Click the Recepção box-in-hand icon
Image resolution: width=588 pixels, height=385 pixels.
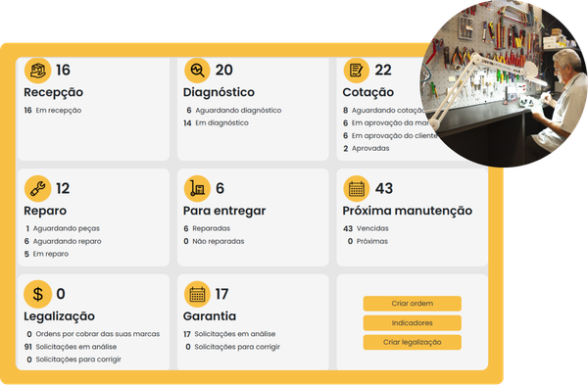pyautogui.click(x=37, y=71)
